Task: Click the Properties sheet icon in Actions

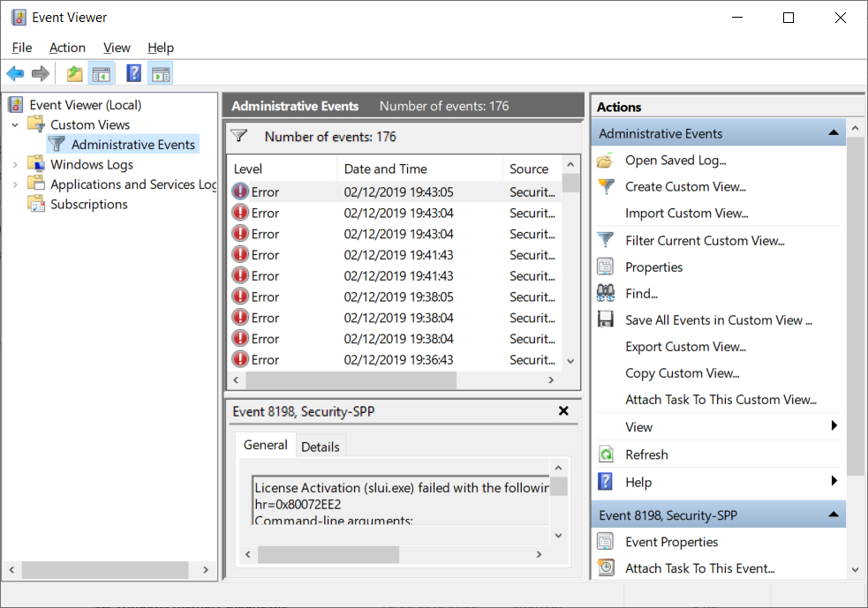Action: coord(605,266)
